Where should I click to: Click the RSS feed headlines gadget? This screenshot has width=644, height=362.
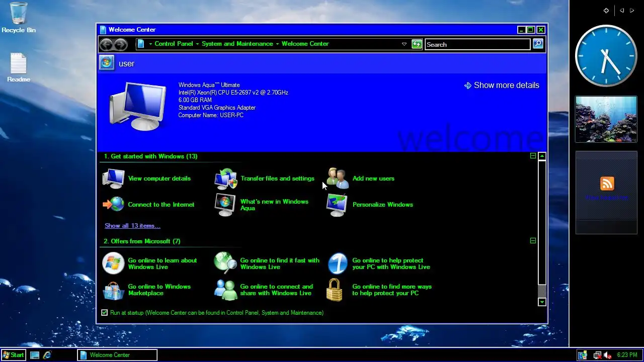click(606, 192)
